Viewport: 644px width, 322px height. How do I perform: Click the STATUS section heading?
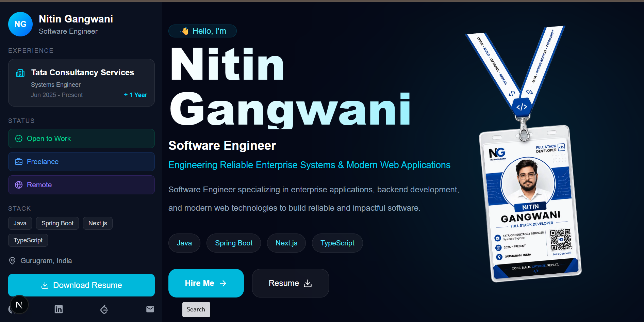tap(21, 121)
